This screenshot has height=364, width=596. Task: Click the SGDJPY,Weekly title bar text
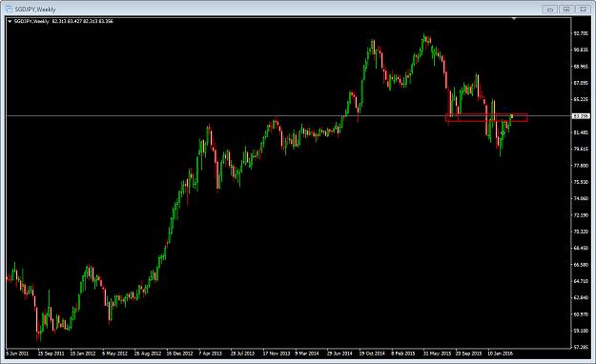click(x=35, y=10)
